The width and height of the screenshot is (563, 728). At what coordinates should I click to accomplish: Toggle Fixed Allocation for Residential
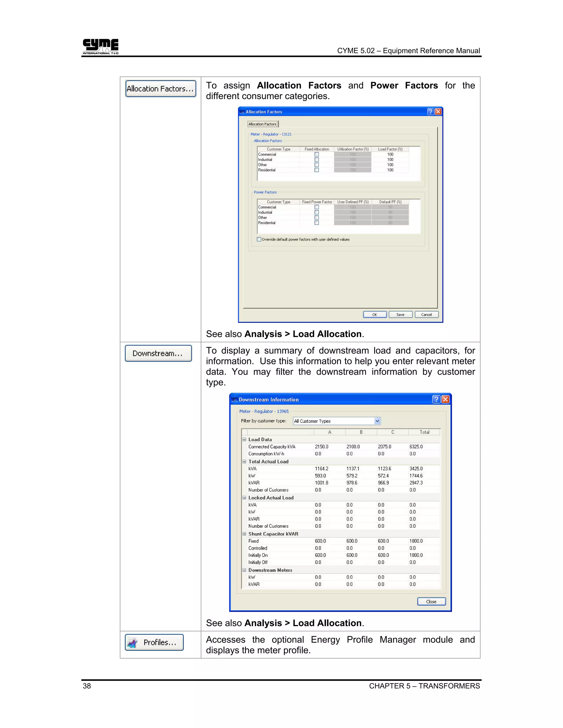[x=316, y=170]
